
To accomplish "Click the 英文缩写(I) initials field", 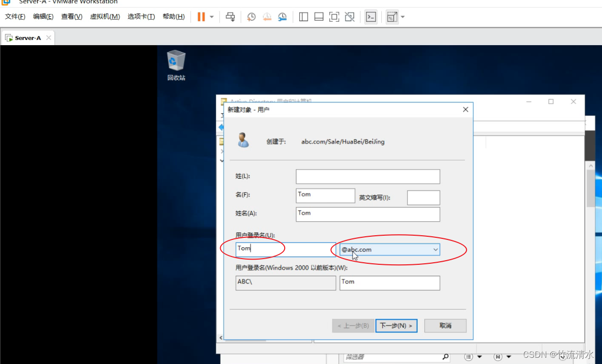I will pos(423,198).
